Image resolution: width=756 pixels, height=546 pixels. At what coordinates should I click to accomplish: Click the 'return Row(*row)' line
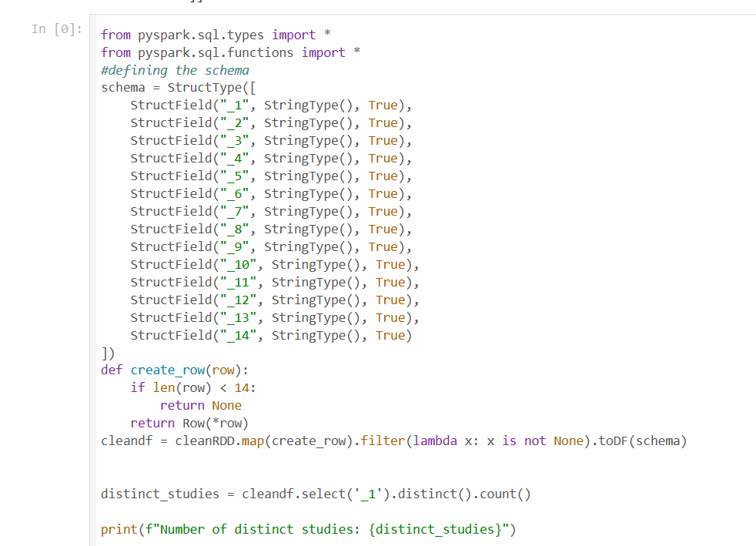point(189,424)
